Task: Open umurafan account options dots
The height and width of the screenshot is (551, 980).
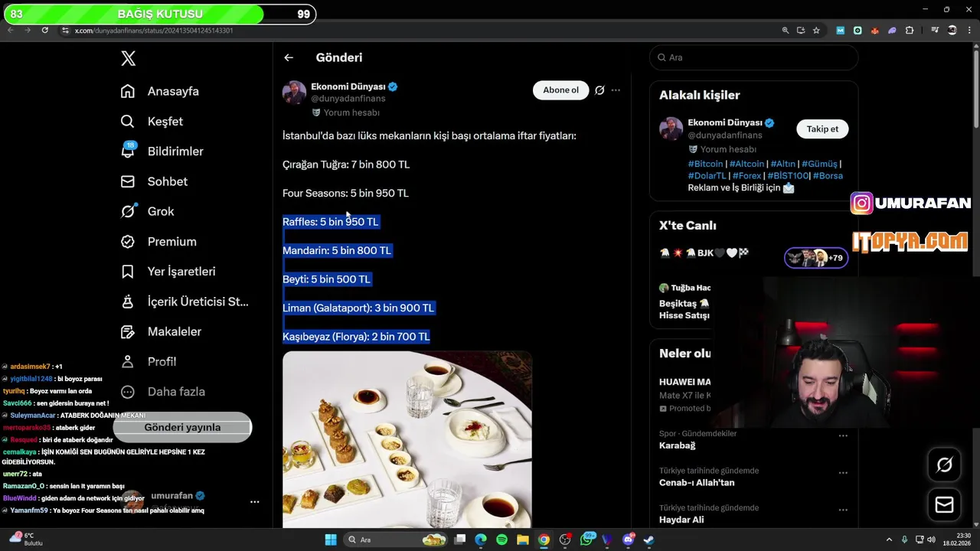Action: coord(254,502)
